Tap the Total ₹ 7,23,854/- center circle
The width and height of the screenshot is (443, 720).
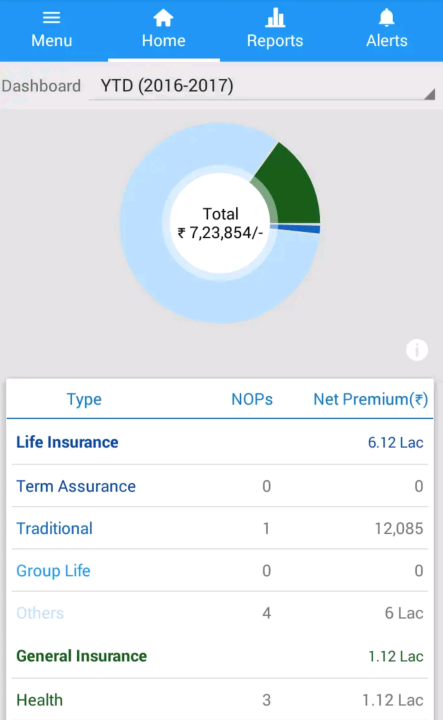220,223
